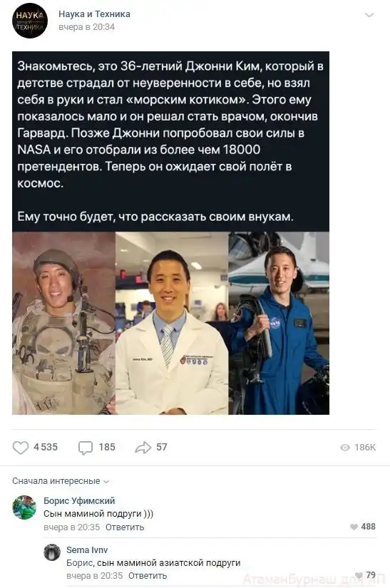Click the 185 comments counter
The image size is (390, 588).
[x=107, y=447]
